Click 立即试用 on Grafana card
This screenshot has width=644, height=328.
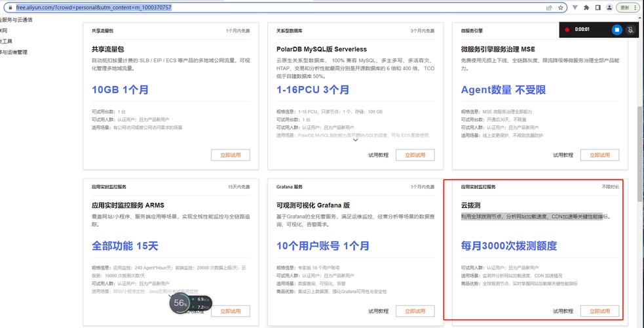(415, 311)
